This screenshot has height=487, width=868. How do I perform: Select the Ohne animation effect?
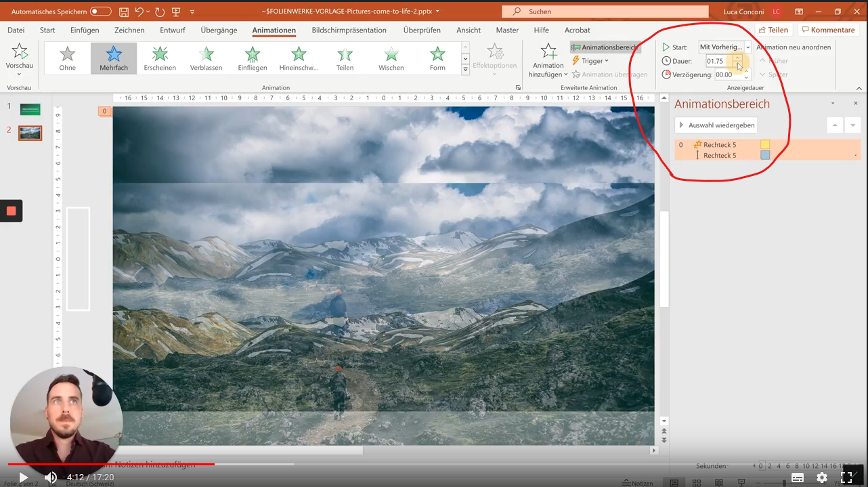68,58
